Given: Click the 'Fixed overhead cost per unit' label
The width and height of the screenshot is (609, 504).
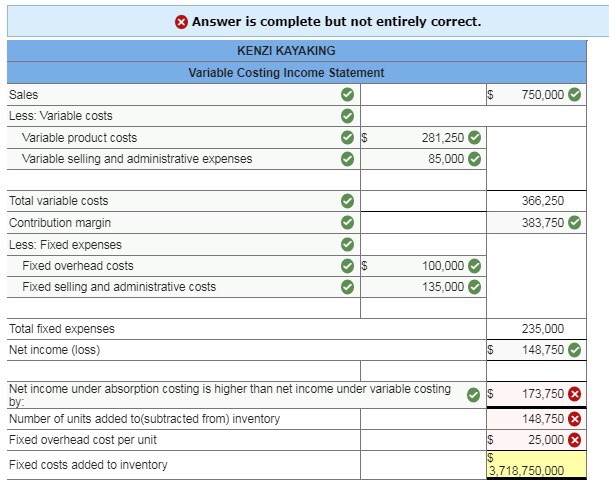Looking at the screenshot, I should tap(83, 440).
